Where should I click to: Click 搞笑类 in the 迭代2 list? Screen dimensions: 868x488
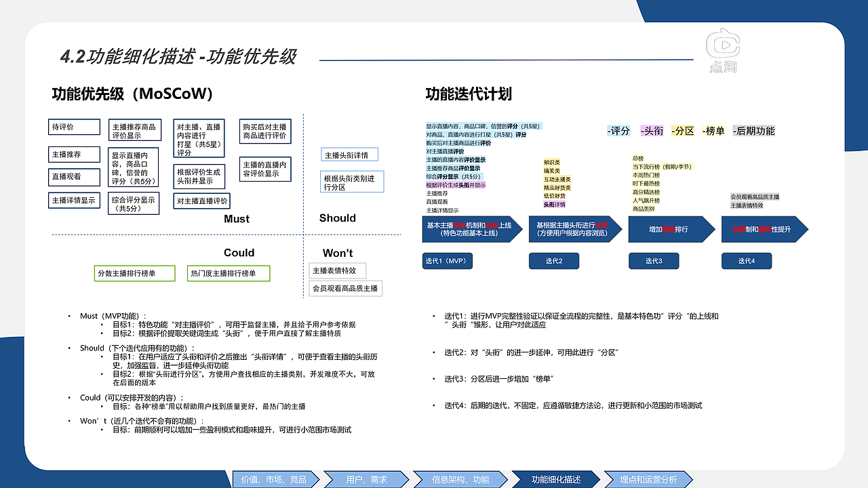pyautogui.click(x=552, y=171)
